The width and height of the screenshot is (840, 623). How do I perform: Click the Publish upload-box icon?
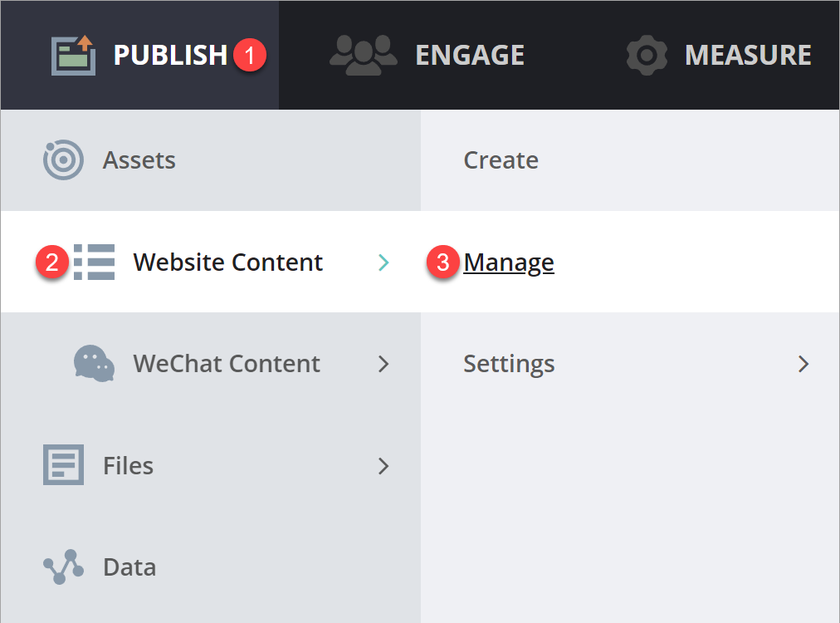click(73, 55)
